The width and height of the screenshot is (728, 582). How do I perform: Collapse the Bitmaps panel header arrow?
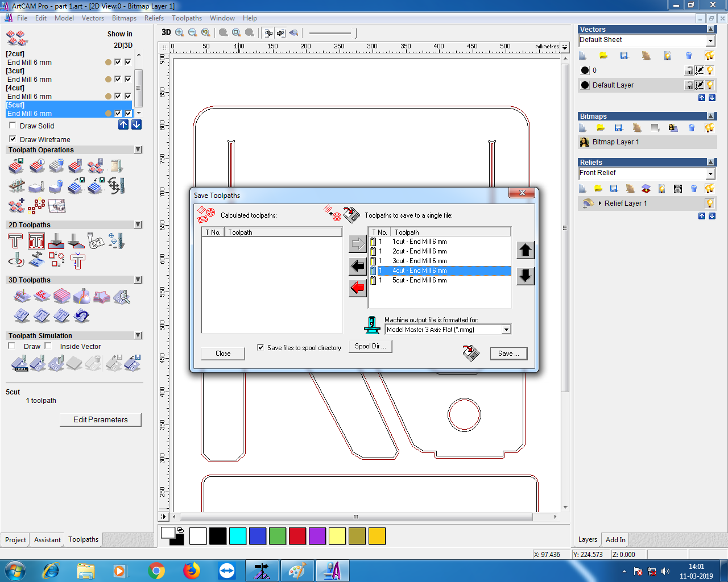pos(710,116)
